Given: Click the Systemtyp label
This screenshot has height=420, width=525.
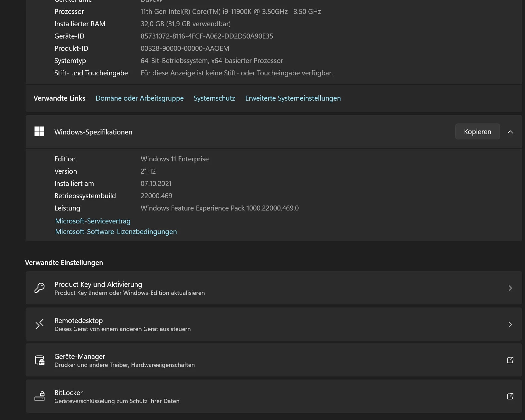Looking at the screenshot, I should 70,61.
